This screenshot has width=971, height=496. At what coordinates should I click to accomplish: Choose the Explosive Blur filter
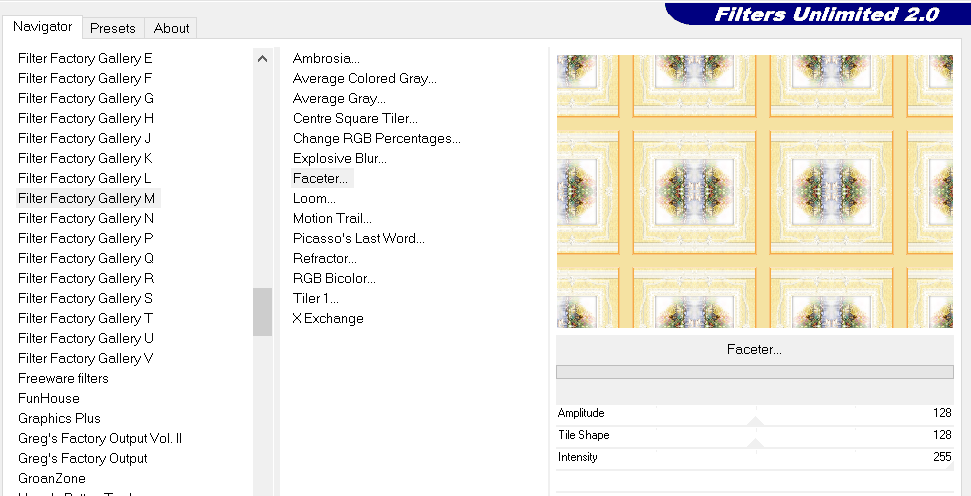(x=339, y=158)
